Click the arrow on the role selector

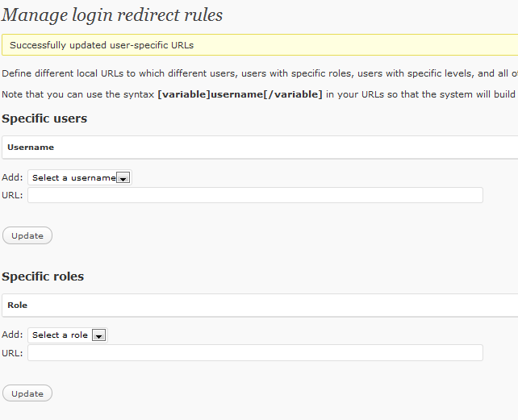pyautogui.click(x=98, y=335)
